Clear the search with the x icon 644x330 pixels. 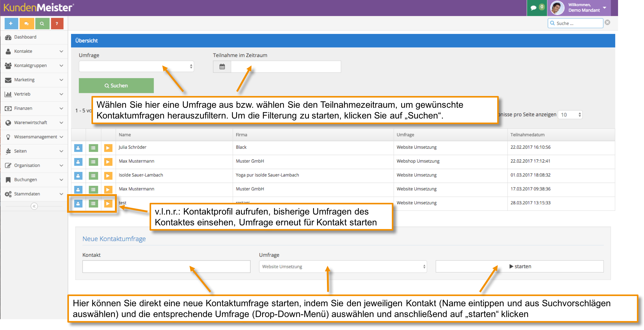(x=608, y=23)
